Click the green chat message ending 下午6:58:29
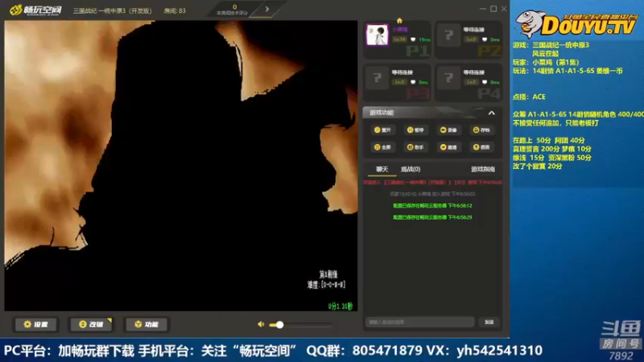Viewport: 644px width, 362px height. 432,217
